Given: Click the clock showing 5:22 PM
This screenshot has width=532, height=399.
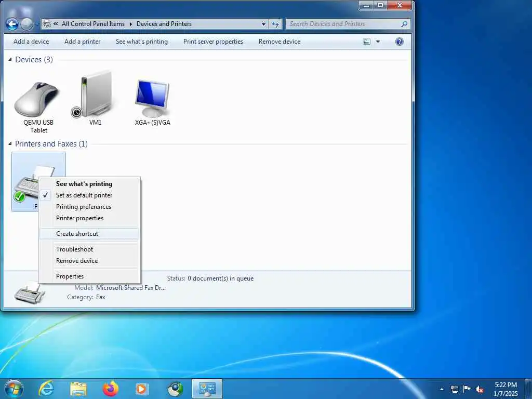Looking at the screenshot, I should point(506,389).
